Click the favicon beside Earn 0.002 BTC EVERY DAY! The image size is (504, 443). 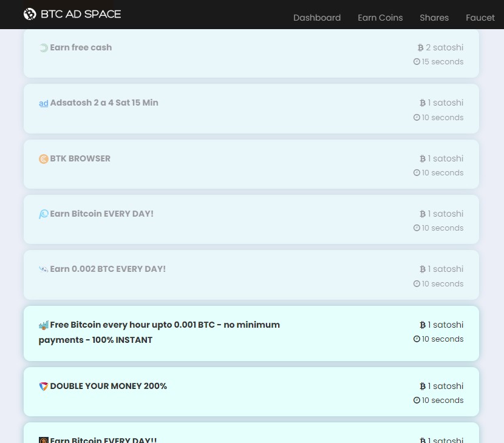[x=43, y=269]
